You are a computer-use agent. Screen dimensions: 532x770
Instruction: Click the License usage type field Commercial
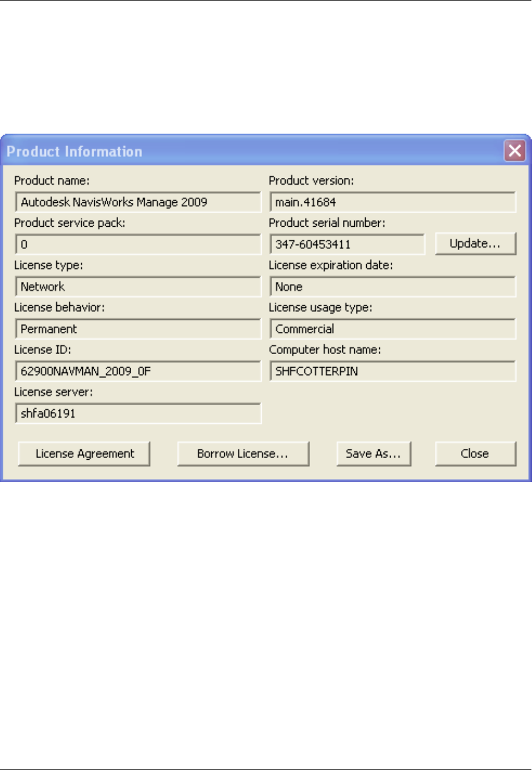coord(393,328)
